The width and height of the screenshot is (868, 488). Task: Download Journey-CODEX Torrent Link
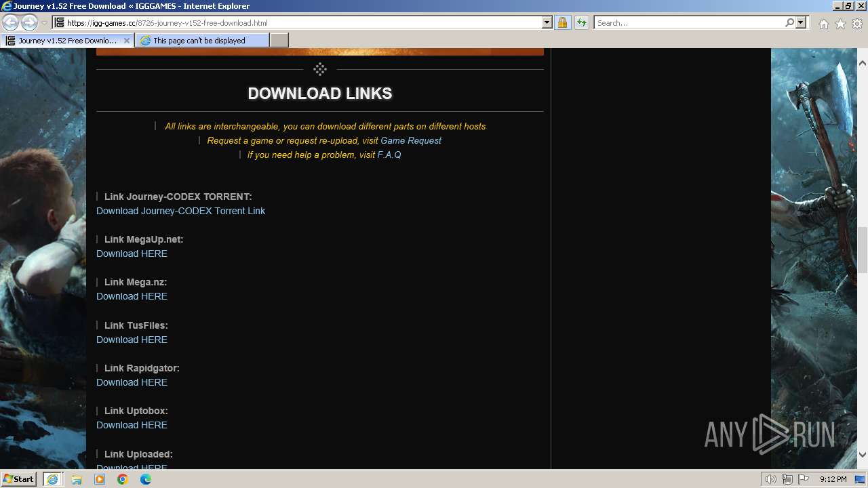click(x=180, y=211)
